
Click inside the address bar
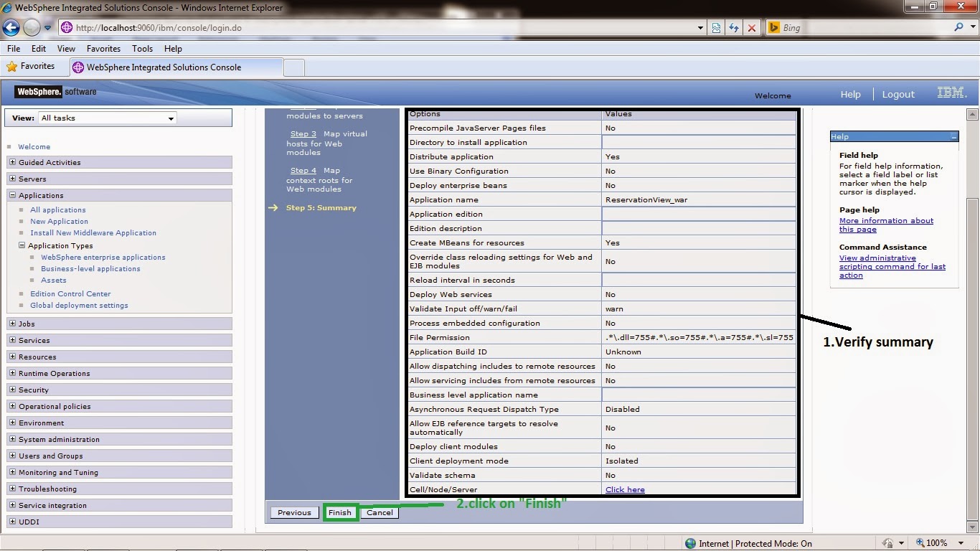(x=359, y=27)
